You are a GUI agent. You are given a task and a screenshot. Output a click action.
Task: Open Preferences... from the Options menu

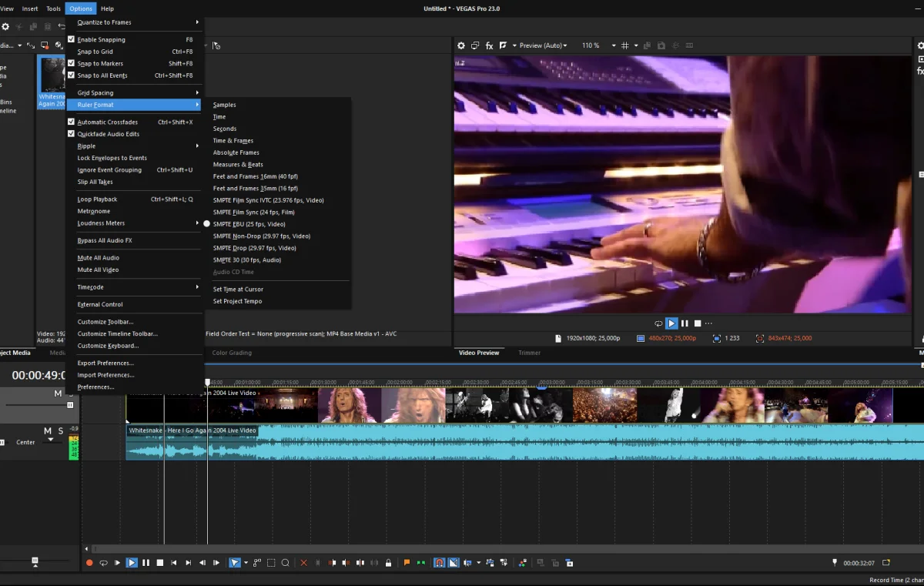pyautogui.click(x=95, y=387)
